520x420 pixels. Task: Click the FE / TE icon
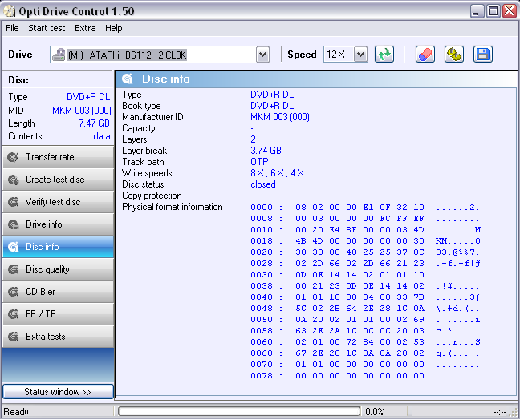pos(13,314)
